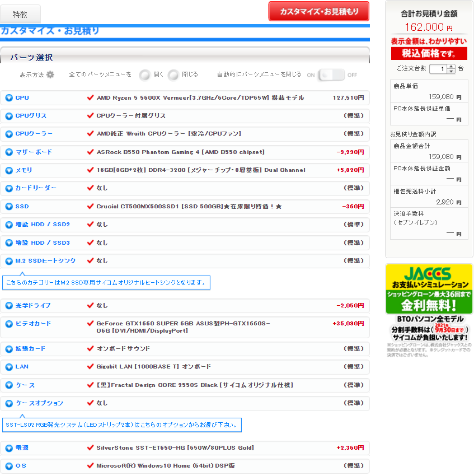Click the blue arrow icon beside 電源
474x476 pixels.
click(x=9, y=448)
